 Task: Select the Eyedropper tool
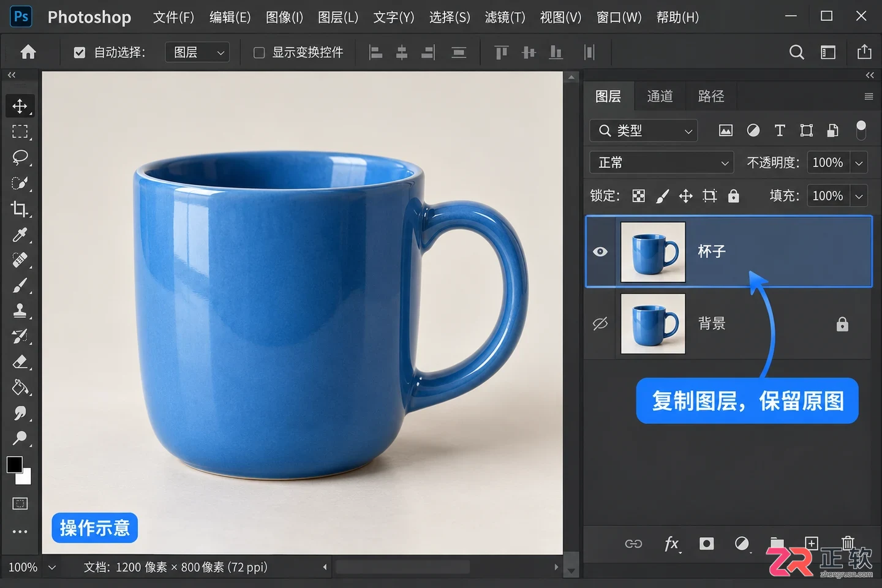tap(20, 235)
